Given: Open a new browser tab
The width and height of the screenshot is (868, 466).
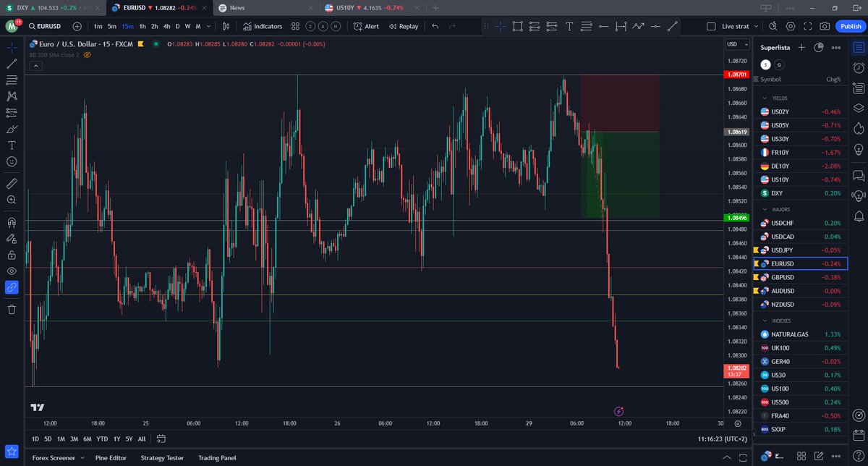Looking at the screenshot, I should pos(435,7).
